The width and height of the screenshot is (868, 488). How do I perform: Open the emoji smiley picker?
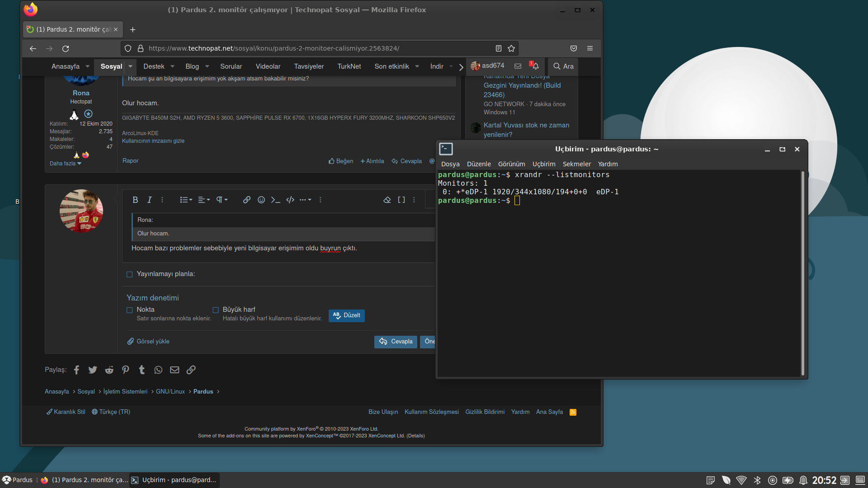coord(261,200)
